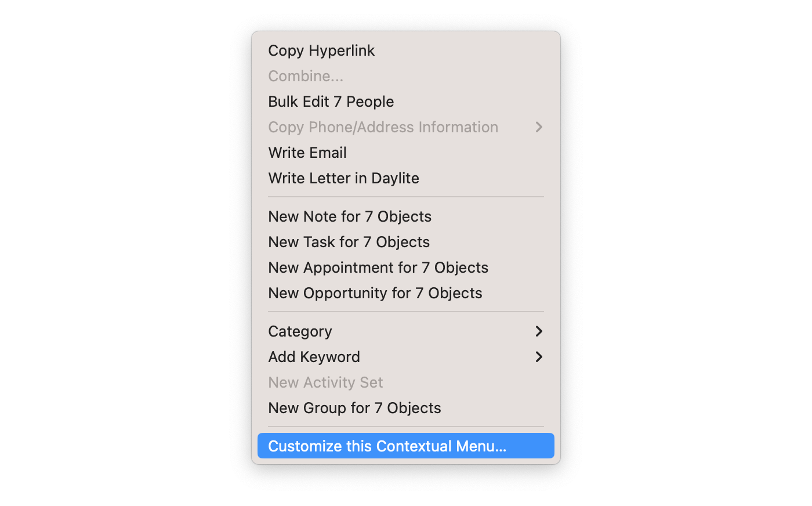This screenshot has width=812, height=506.
Task: Choose Write Email option
Action: point(307,153)
